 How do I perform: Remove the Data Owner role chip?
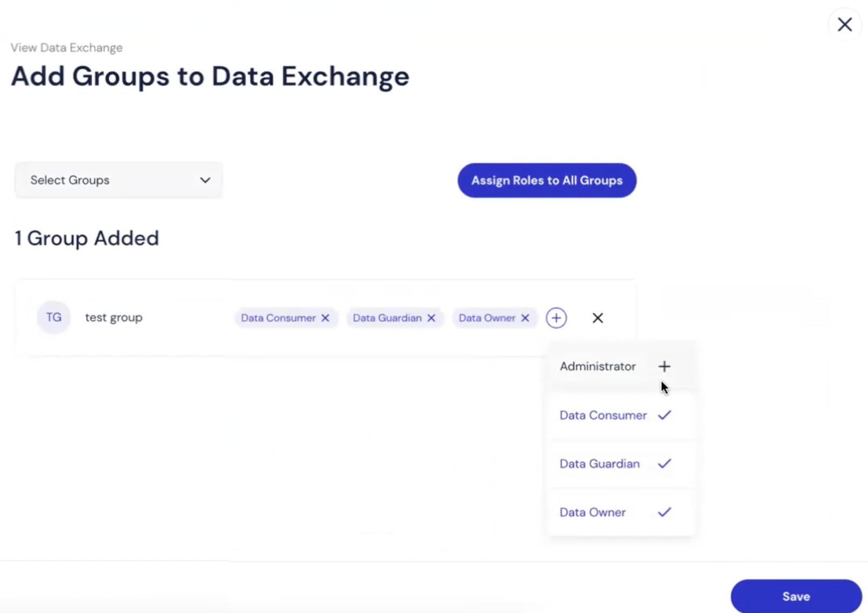pyautogui.click(x=525, y=318)
